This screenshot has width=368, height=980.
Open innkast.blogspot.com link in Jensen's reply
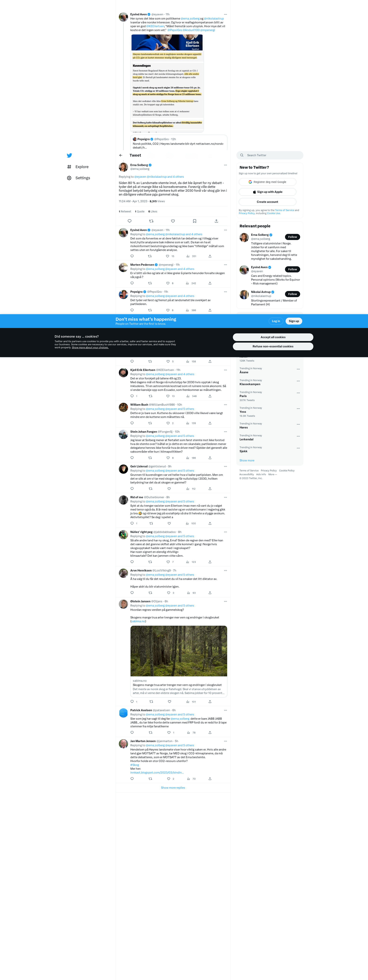[x=157, y=772]
